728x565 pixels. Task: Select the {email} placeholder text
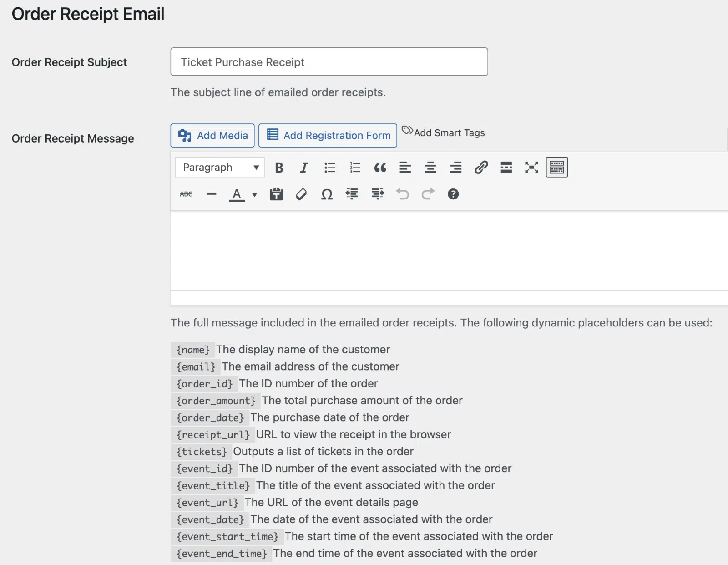pyautogui.click(x=196, y=366)
